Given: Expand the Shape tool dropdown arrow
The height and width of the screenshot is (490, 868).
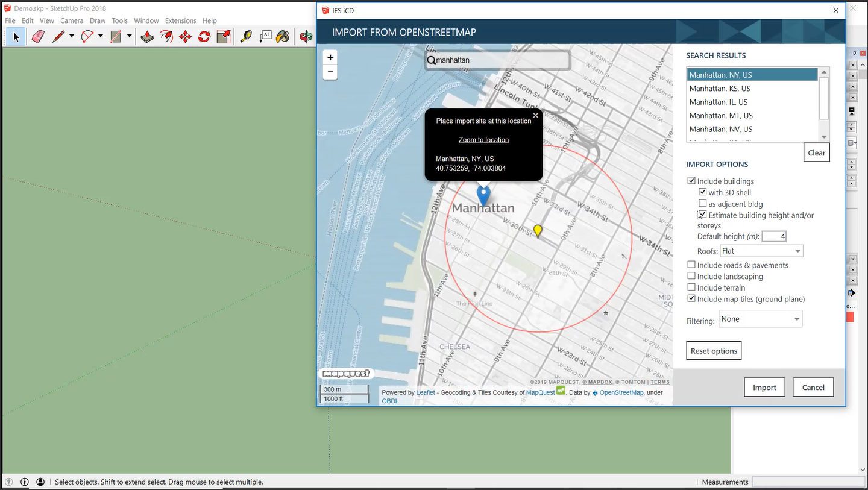Looking at the screenshot, I should pos(129,37).
